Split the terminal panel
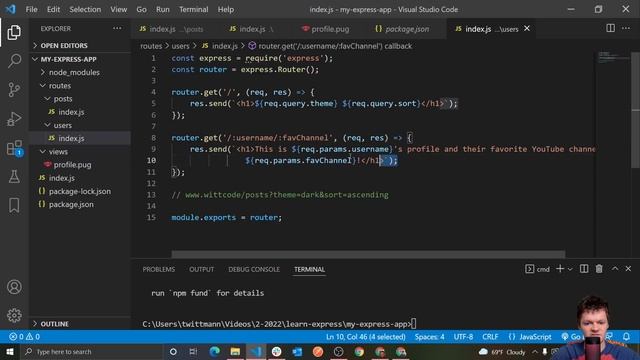Viewport: 640px width, 360px height. [584, 269]
